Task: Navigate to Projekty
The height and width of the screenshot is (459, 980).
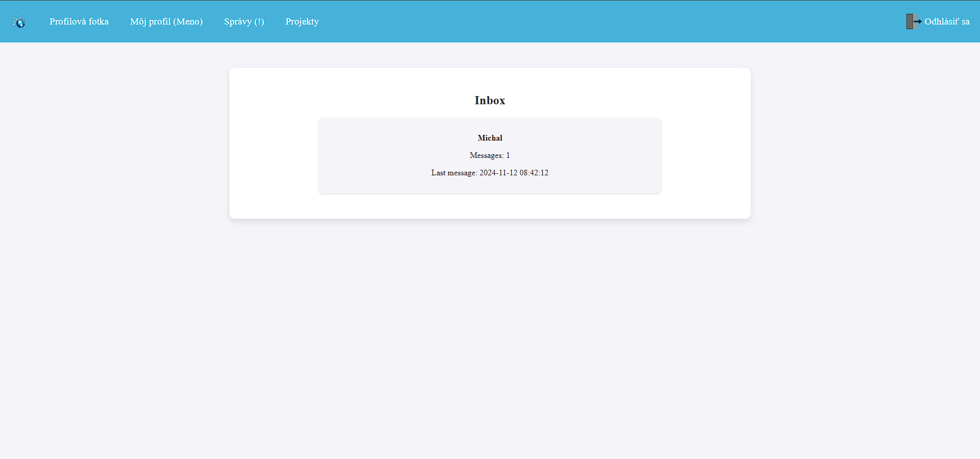Action: coord(302,21)
